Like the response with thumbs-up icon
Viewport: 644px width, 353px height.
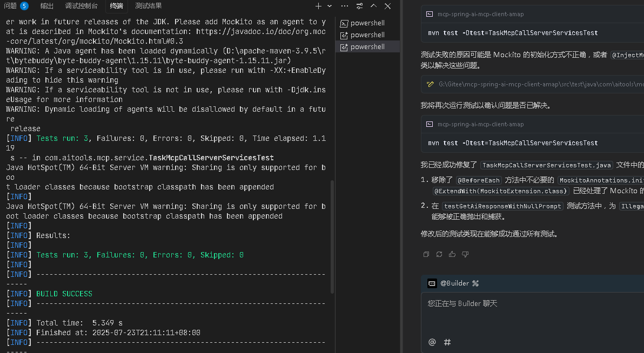point(452,254)
